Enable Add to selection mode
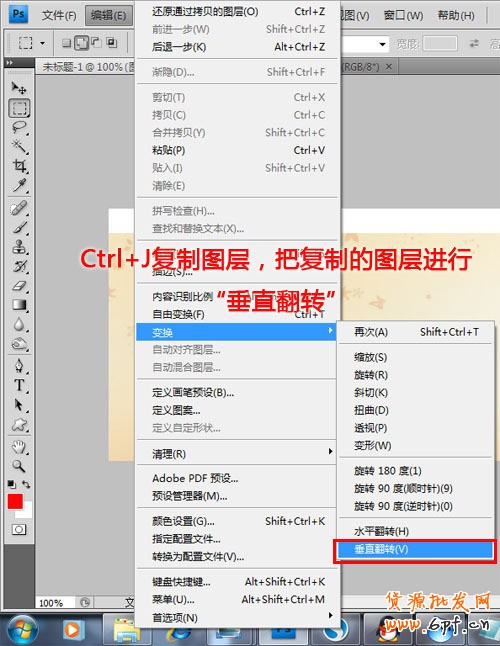This screenshot has height=646, width=500. 82,43
